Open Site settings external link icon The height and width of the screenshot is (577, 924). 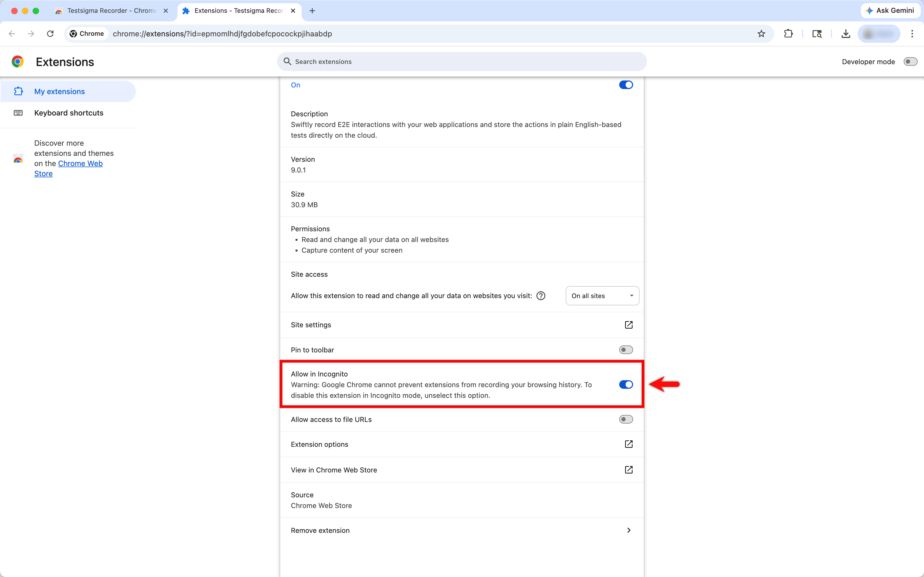tap(629, 325)
